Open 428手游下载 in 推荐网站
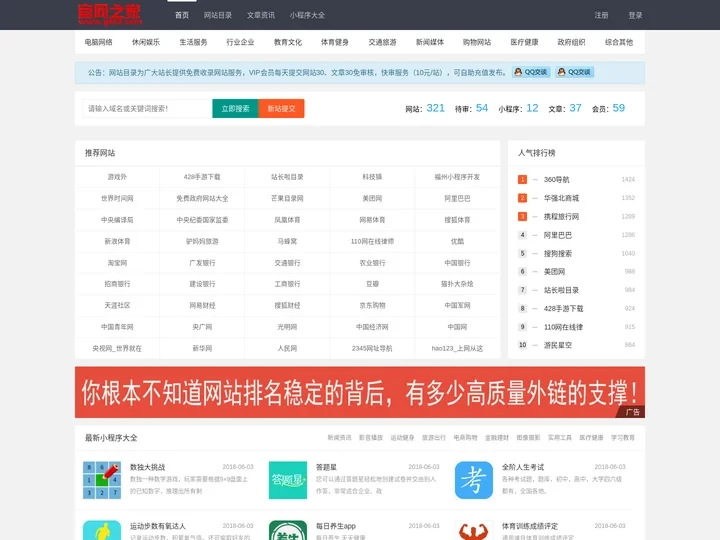Image resolution: width=720 pixels, height=540 pixels. pos(202,177)
